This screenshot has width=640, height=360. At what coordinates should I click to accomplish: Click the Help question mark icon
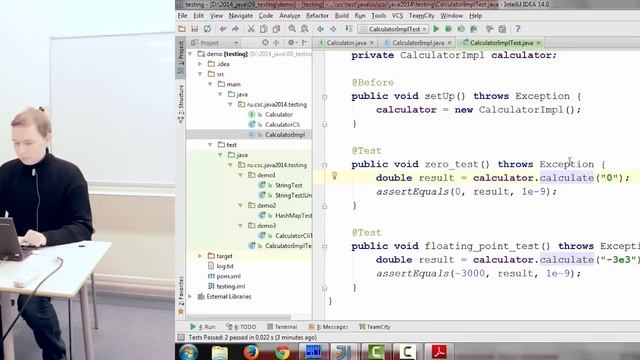pyautogui.click(x=518, y=29)
